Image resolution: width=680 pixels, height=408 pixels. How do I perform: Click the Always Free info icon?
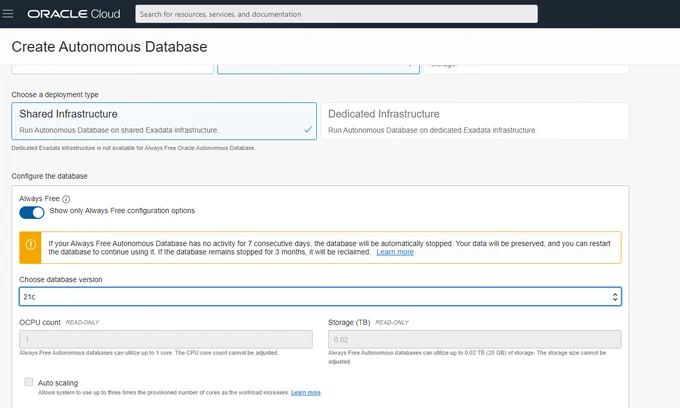pos(66,199)
